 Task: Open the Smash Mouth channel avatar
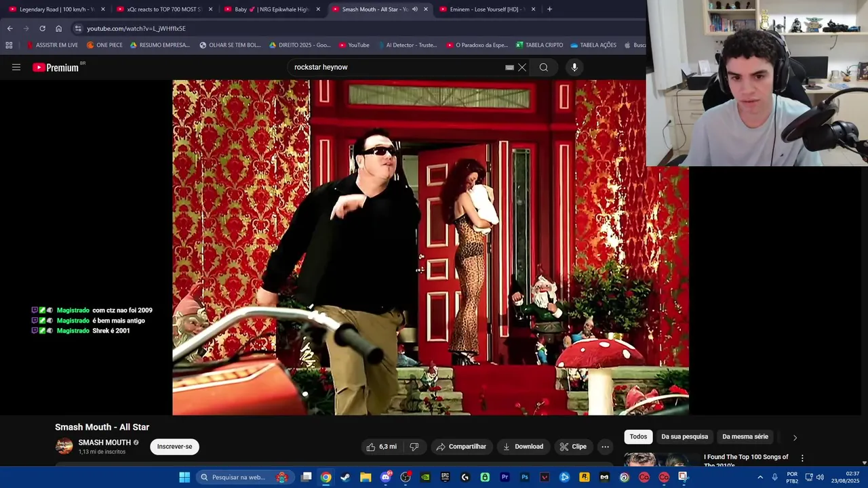(x=64, y=447)
